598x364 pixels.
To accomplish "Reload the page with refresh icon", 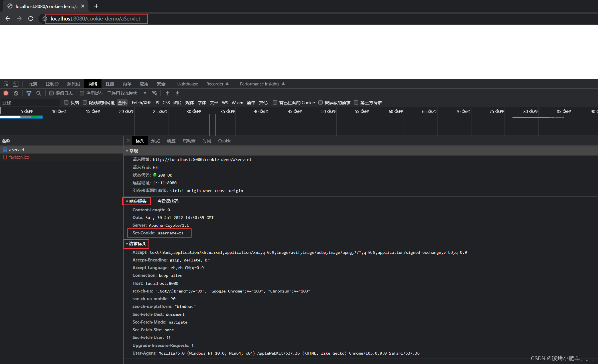I will pos(31,19).
